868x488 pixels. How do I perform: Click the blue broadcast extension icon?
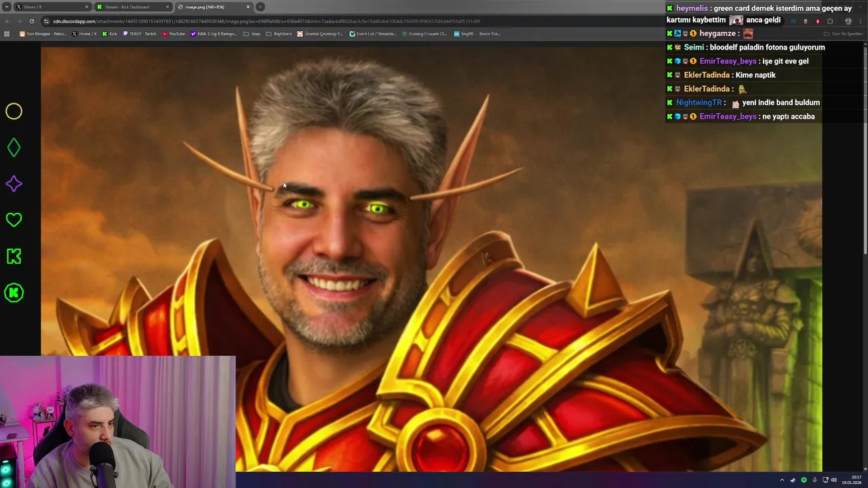pyautogui.click(x=793, y=21)
